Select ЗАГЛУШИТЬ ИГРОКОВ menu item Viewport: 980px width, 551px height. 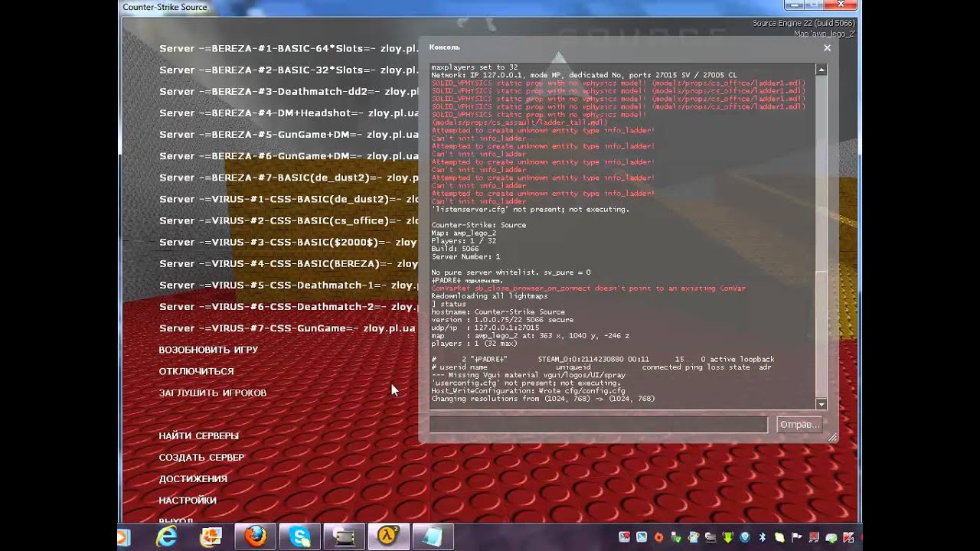[212, 393]
